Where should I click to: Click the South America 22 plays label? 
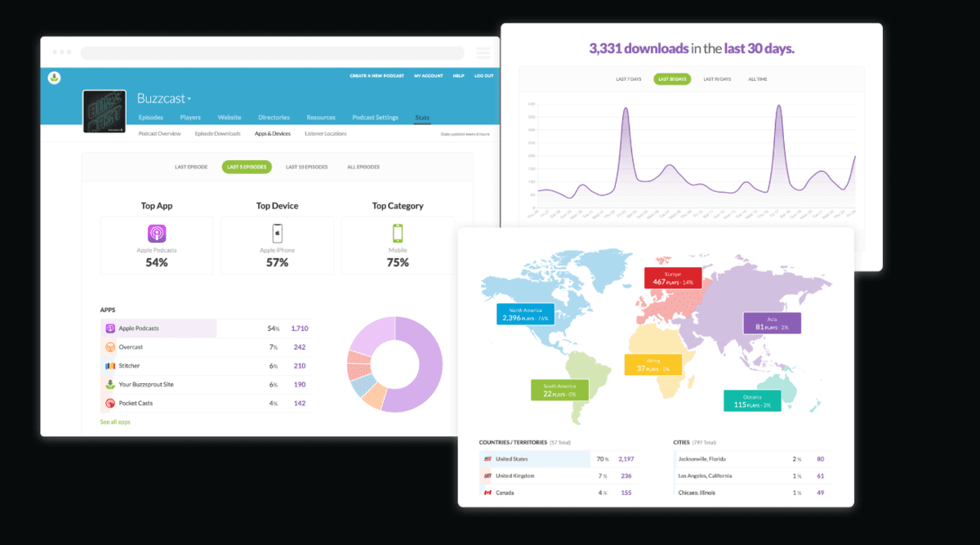click(560, 390)
